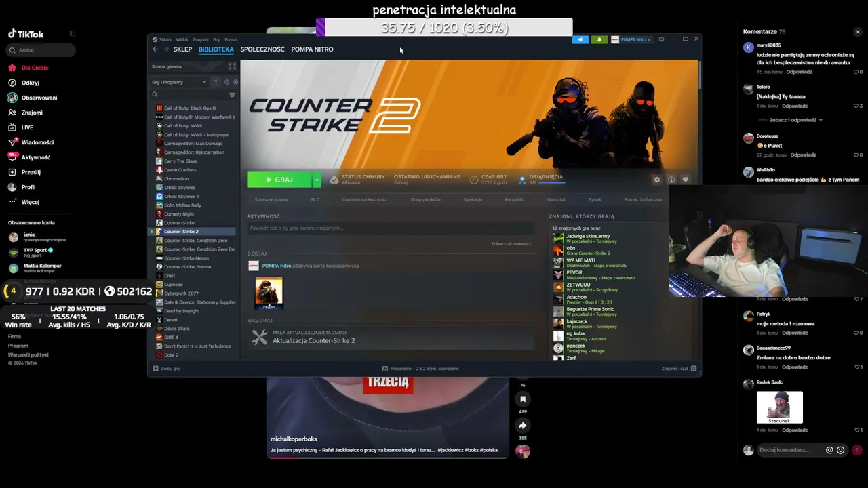Image resolution: width=868 pixels, height=488 pixels.
Task: Open advanced filter options in library search
Action: click(x=232, y=95)
